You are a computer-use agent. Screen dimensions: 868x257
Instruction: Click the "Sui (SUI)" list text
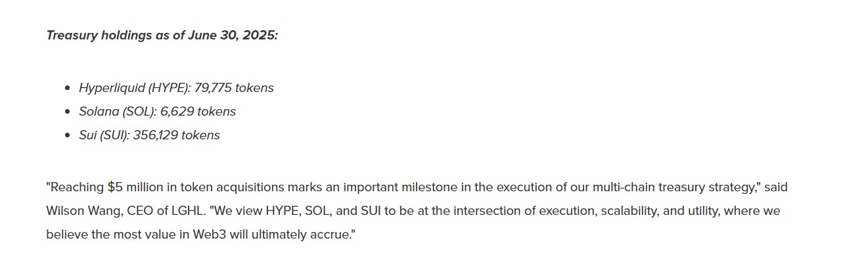pos(104,135)
